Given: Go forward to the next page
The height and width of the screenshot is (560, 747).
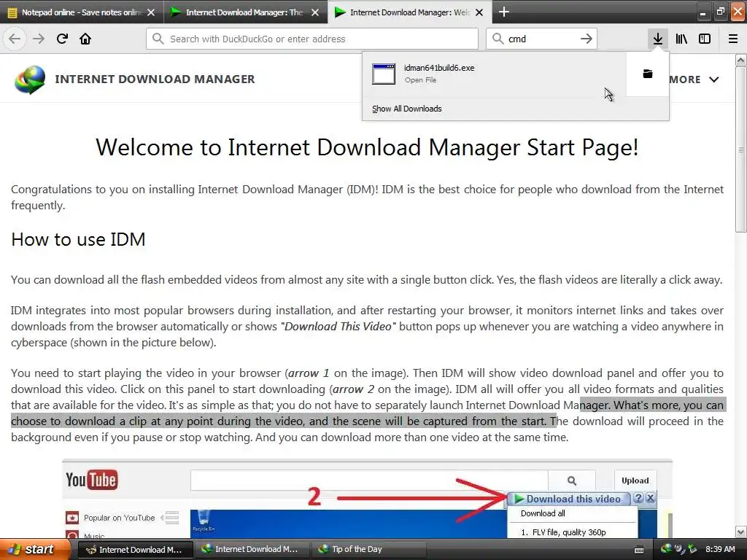Looking at the screenshot, I should pos(39,39).
